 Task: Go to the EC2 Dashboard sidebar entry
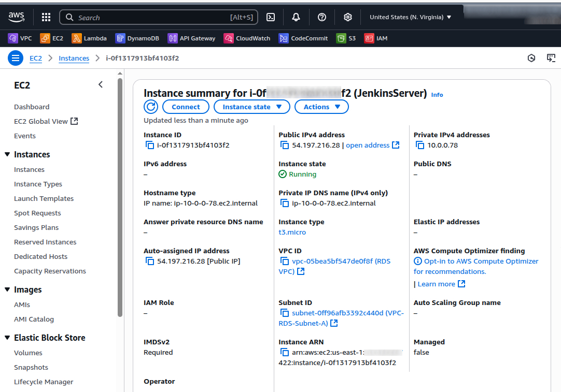click(x=32, y=107)
